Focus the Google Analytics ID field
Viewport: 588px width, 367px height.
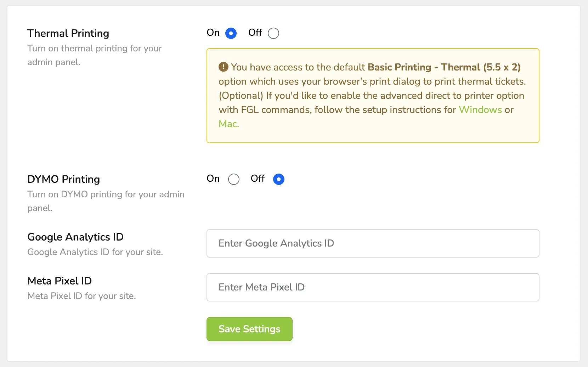point(373,243)
